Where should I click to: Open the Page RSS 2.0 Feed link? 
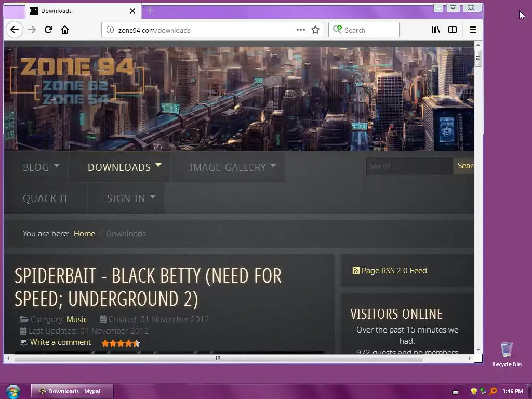click(x=394, y=270)
